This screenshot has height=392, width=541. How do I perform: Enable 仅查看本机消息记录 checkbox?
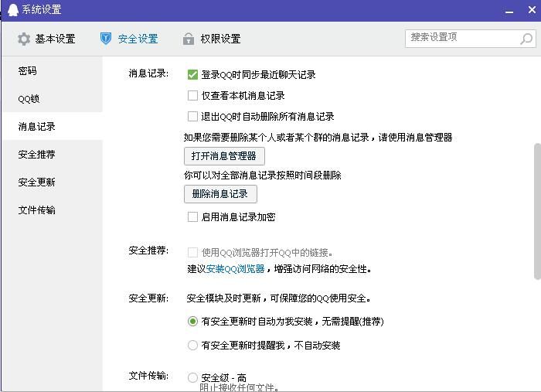pos(192,96)
